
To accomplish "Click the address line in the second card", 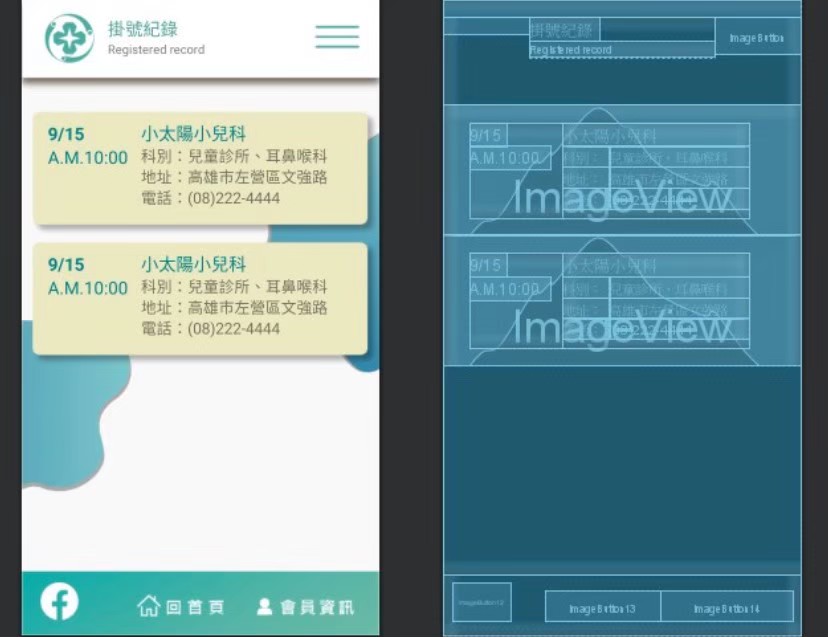I will 235,308.
